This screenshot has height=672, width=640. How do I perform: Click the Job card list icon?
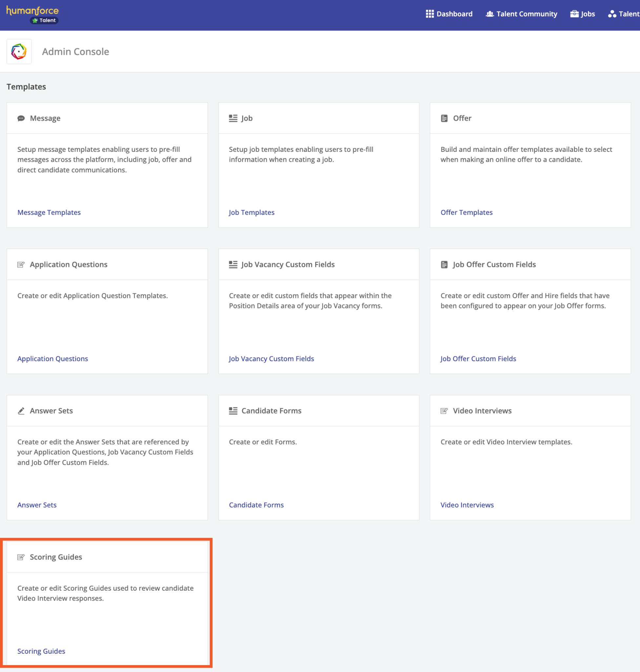233,118
